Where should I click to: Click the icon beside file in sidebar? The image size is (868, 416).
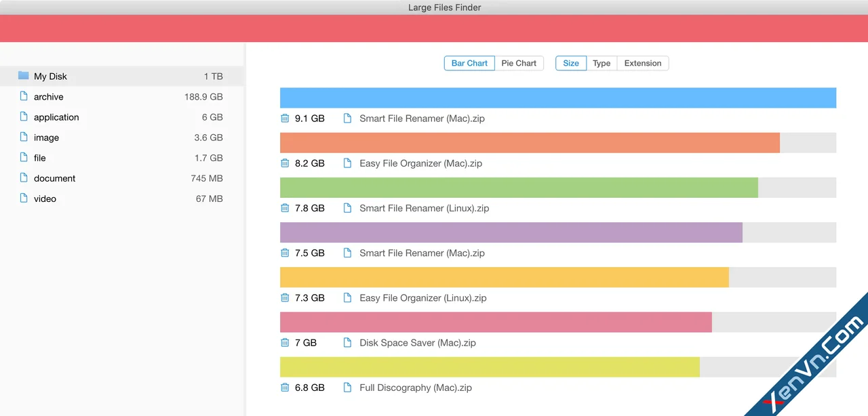click(x=24, y=157)
